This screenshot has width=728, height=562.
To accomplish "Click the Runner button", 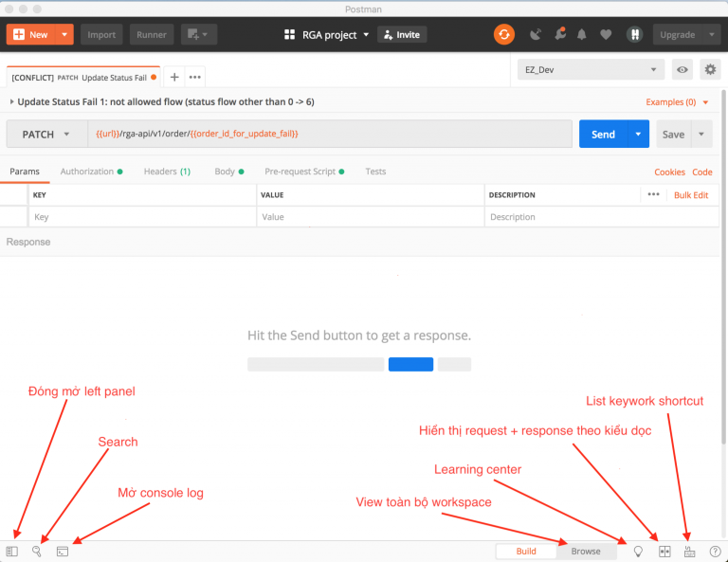I will pyautogui.click(x=152, y=34).
